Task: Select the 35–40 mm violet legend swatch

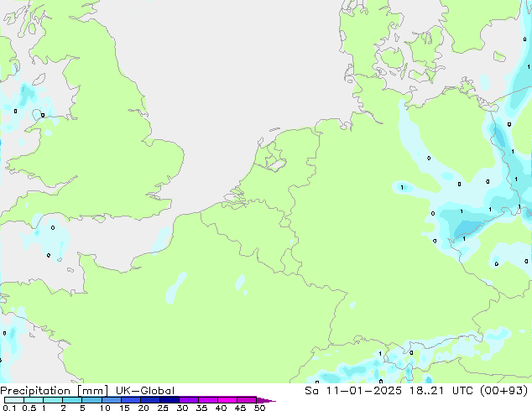Action: 208,400
